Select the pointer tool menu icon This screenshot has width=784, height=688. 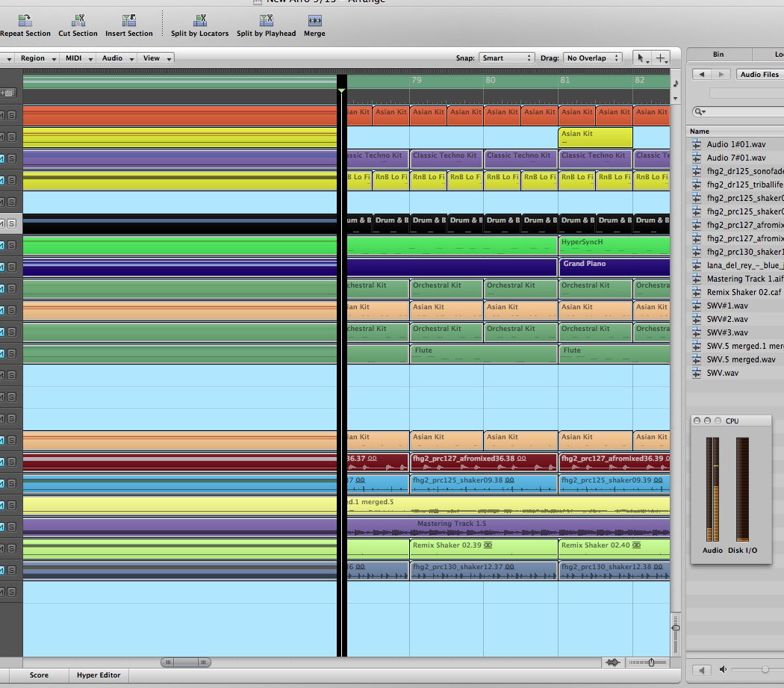pyautogui.click(x=641, y=58)
